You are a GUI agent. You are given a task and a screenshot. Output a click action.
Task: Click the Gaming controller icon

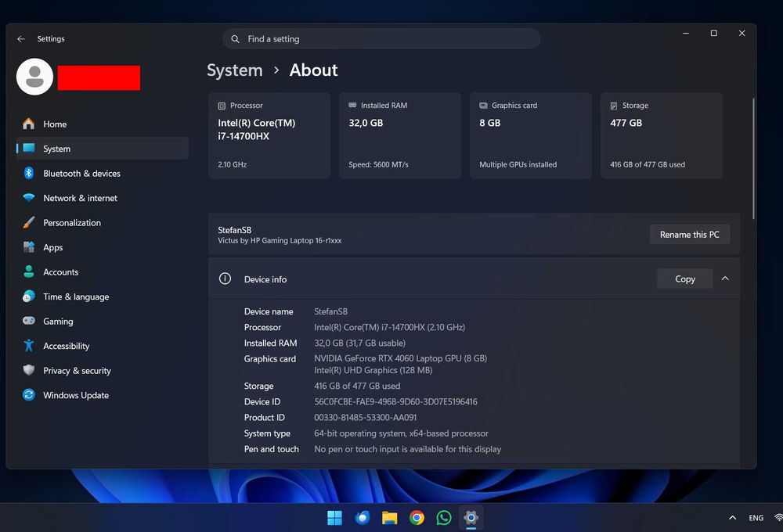(x=29, y=321)
